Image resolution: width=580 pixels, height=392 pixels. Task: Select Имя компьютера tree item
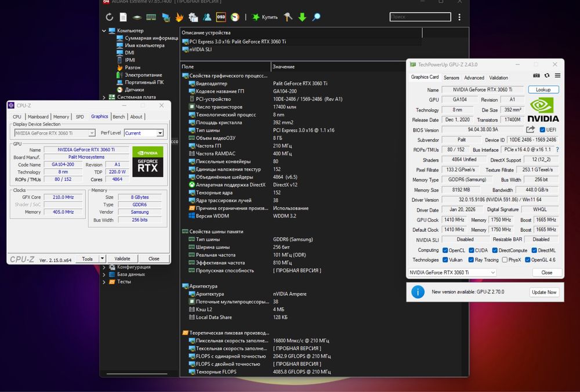[x=144, y=45]
